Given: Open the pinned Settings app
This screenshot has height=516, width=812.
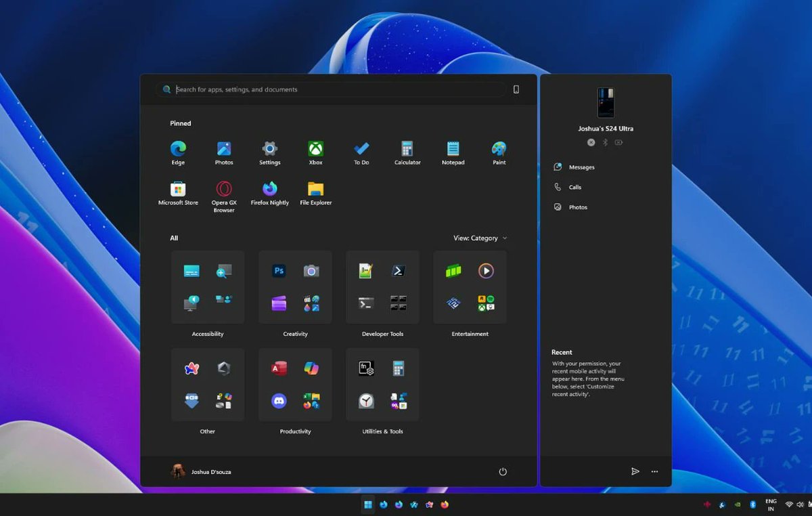Looking at the screenshot, I should pos(270,153).
